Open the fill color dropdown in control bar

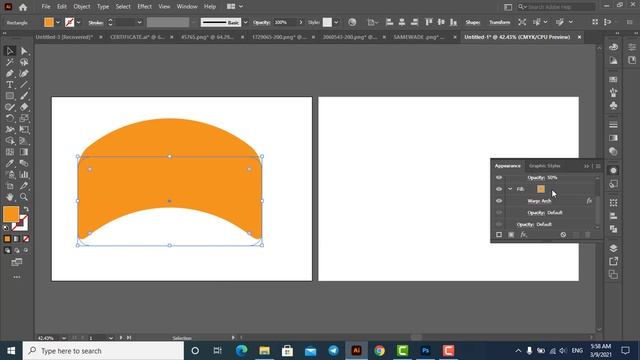(x=58, y=22)
